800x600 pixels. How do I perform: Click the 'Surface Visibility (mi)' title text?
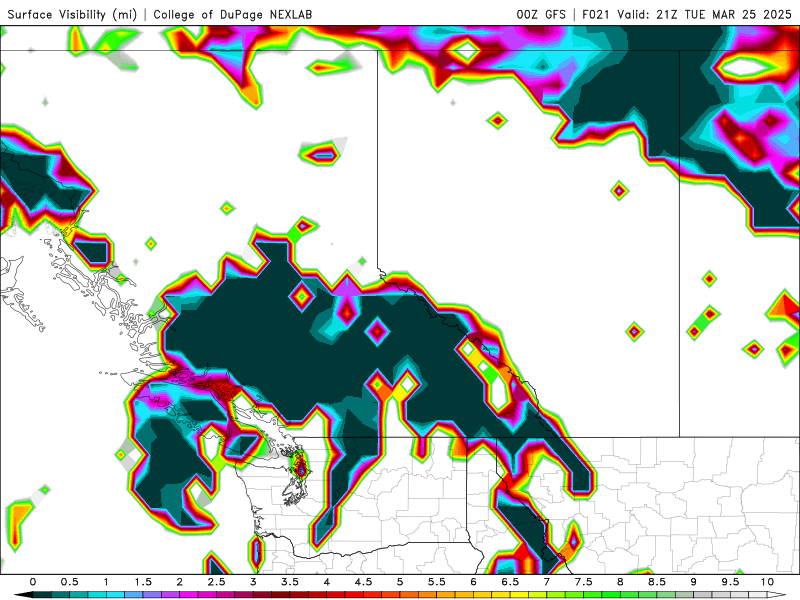(72, 14)
